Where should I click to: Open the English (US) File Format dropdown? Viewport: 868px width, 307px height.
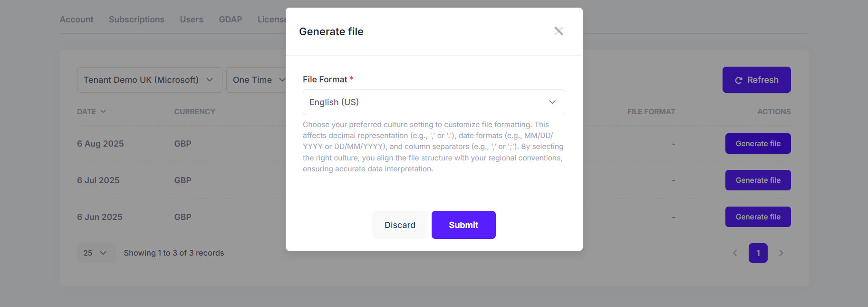434,102
